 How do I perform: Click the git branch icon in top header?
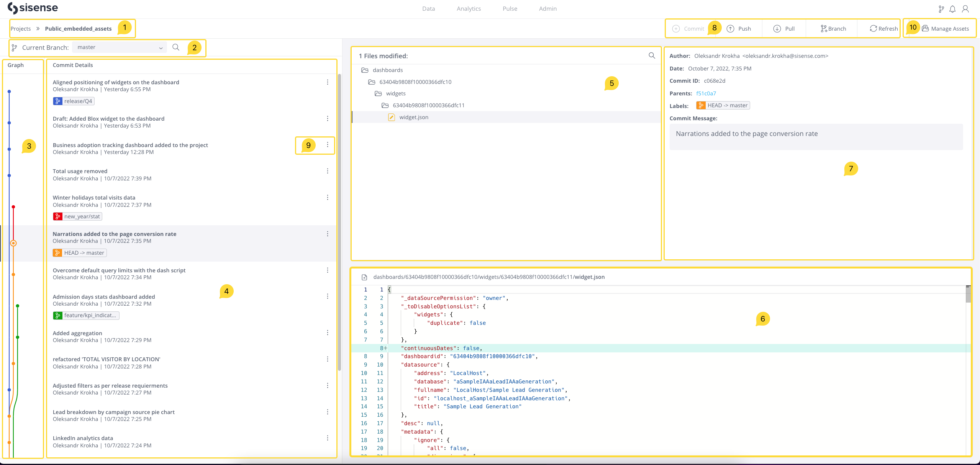click(x=941, y=9)
